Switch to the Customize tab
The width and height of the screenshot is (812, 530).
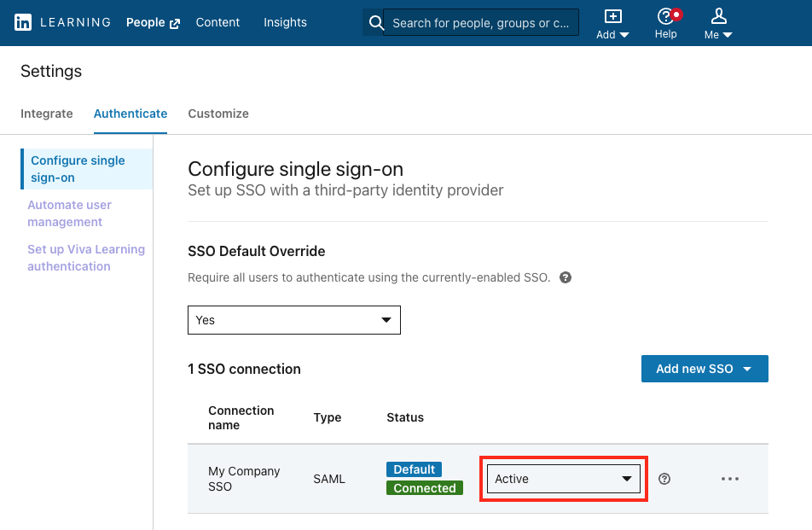[x=218, y=114]
